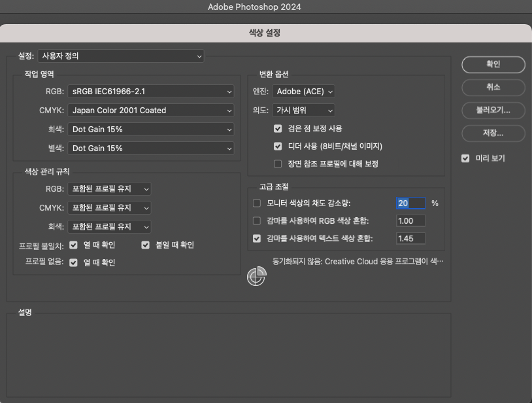Open the 설정 preset dropdown showing 사용자 정의
This screenshot has height=403, width=532.
click(122, 56)
